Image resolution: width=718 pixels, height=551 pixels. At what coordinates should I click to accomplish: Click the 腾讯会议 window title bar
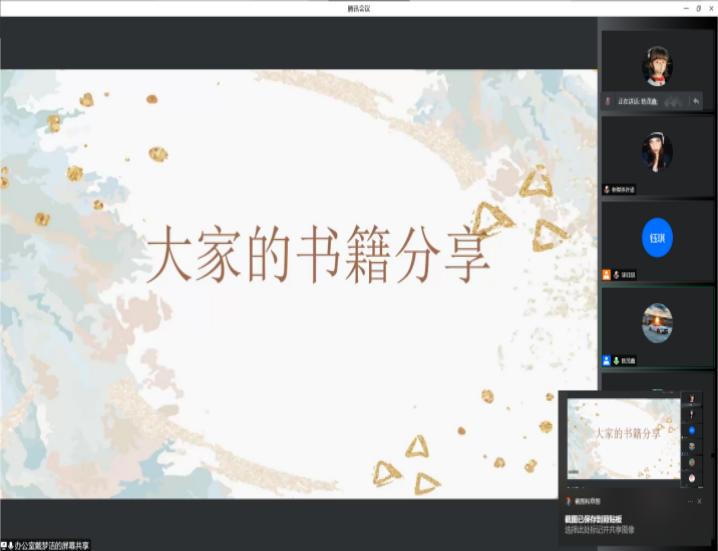[x=358, y=7]
